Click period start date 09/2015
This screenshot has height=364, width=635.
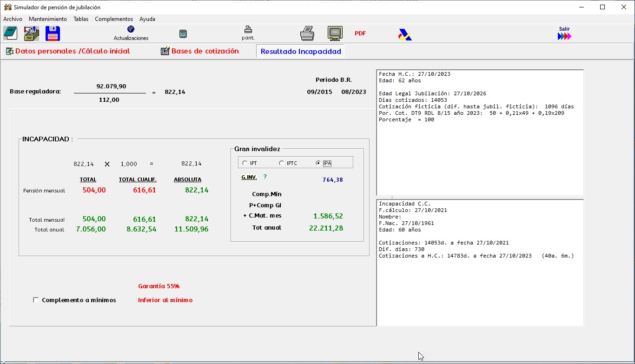pos(319,92)
